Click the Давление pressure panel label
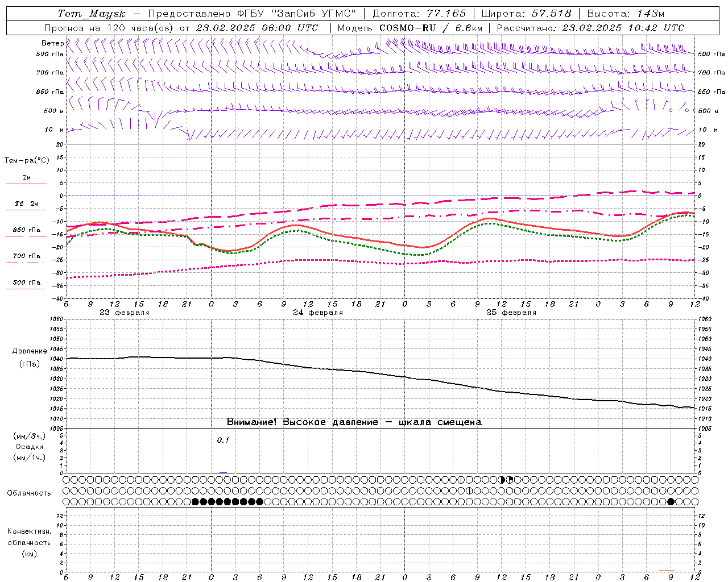Viewport: 728px width, 582px height. [x=29, y=351]
